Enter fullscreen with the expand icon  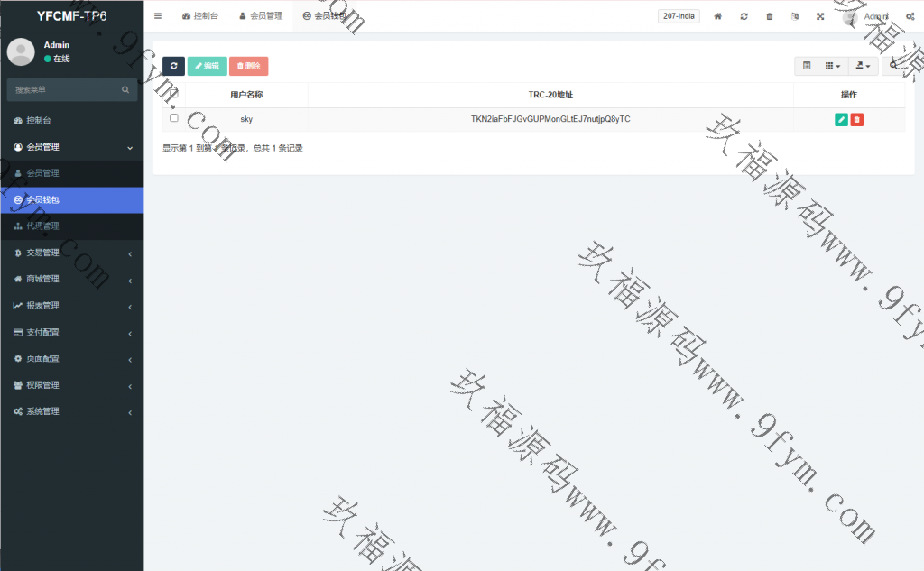coord(820,16)
